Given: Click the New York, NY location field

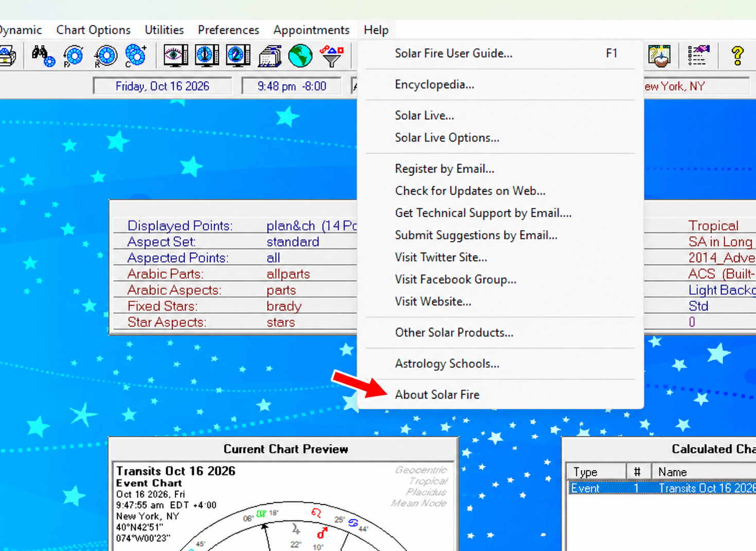Looking at the screenshot, I should [x=697, y=86].
